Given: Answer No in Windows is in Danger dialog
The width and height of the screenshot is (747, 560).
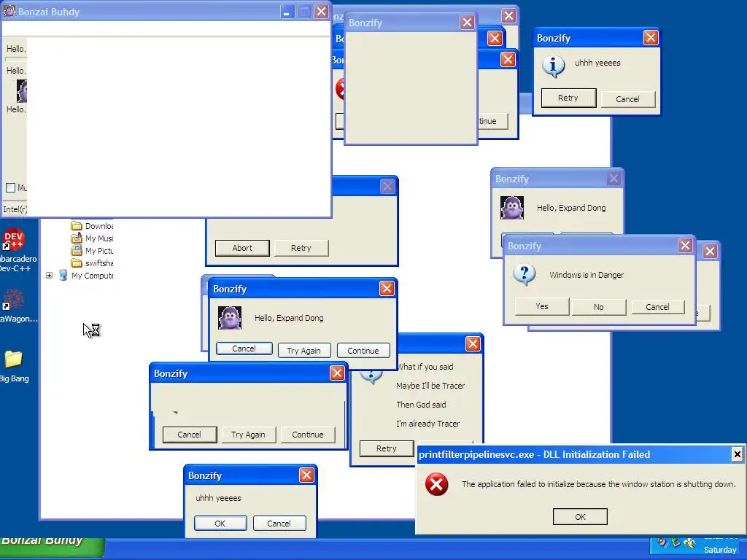Looking at the screenshot, I should pyautogui.click(x=599, y=307).
